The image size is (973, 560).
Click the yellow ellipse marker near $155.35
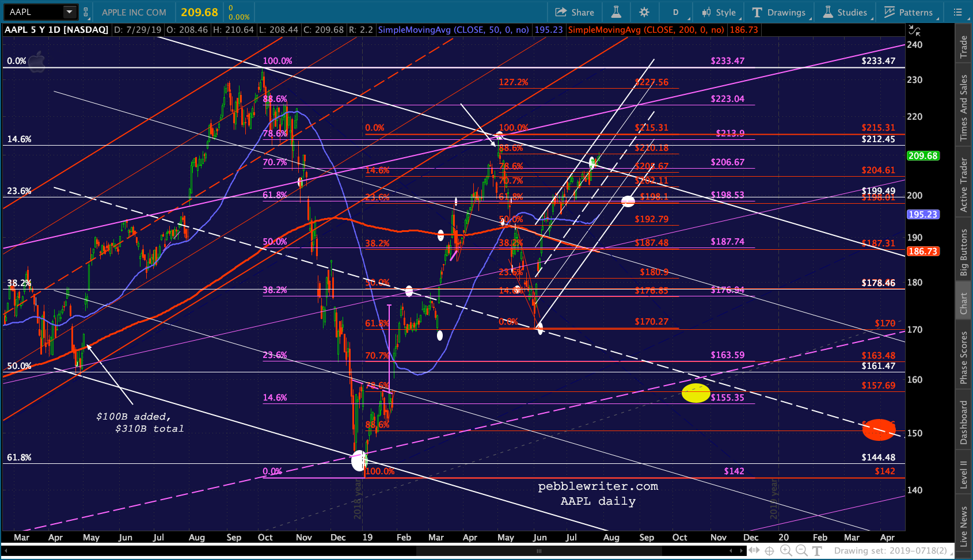[695, 393]
